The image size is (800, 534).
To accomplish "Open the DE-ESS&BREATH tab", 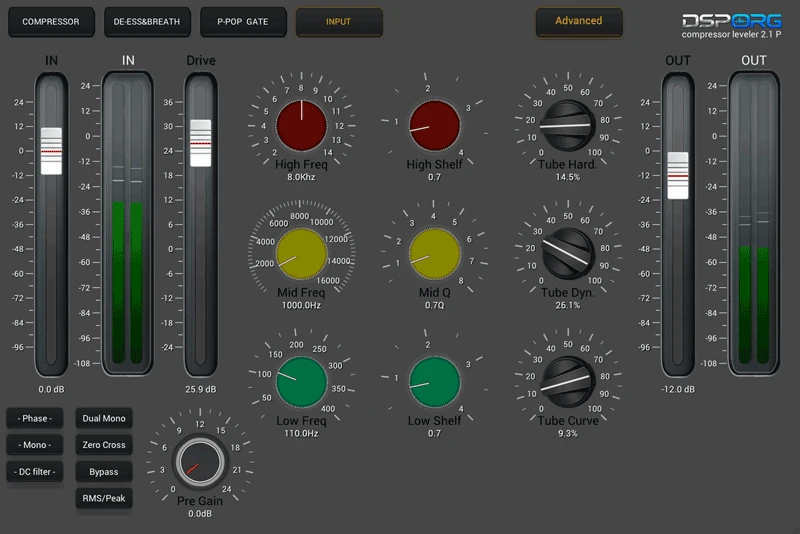I will click(147, 22).
